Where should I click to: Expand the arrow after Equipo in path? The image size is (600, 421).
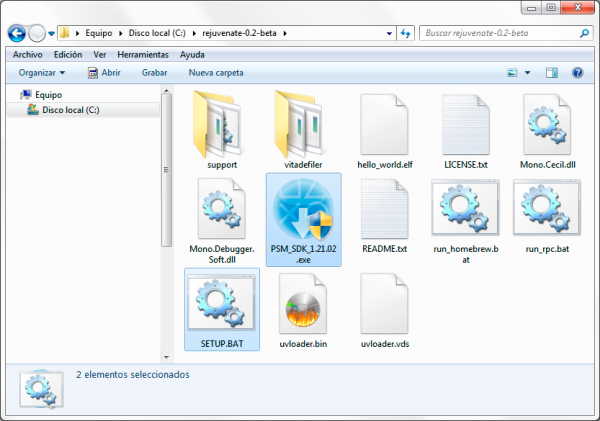tap(121, 33)
